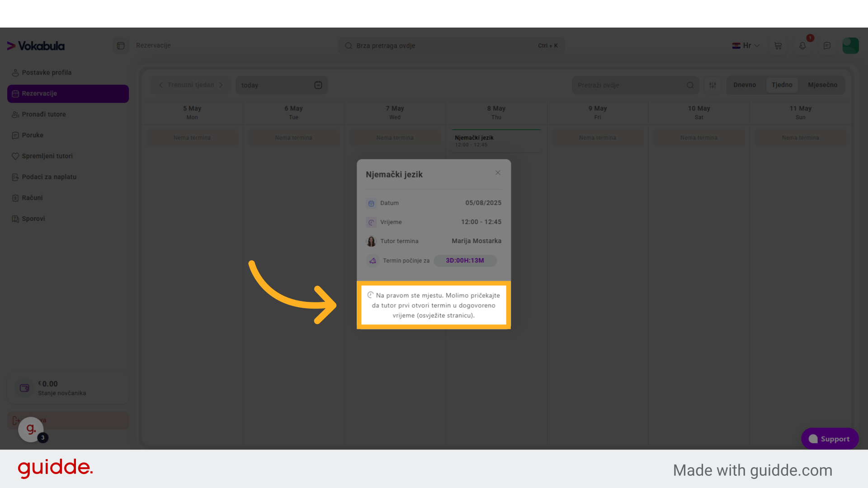
Task: Click the logout icon at sidebar bottom
Action: pos(16,421)
